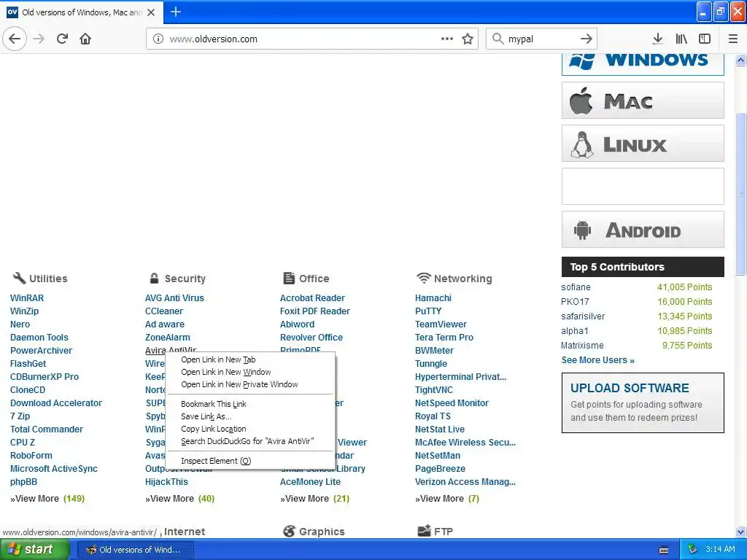The width and height of the screenshot is (747, 560).
Task: View more Security software (40)
Action: (179, 499)
